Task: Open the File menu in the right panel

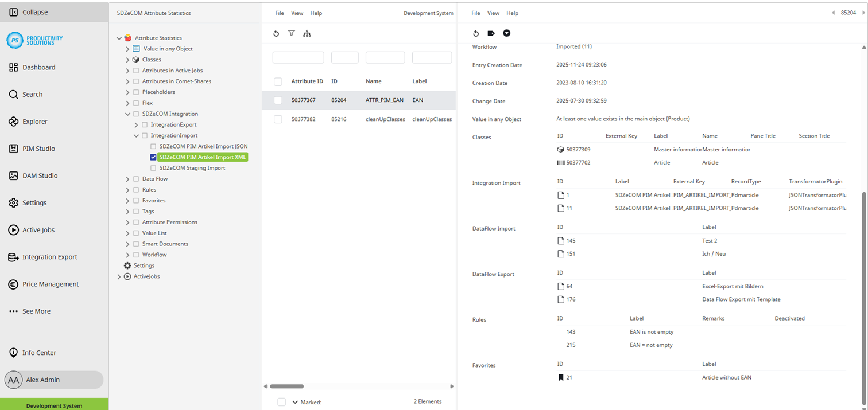Action: coord(475,13)
